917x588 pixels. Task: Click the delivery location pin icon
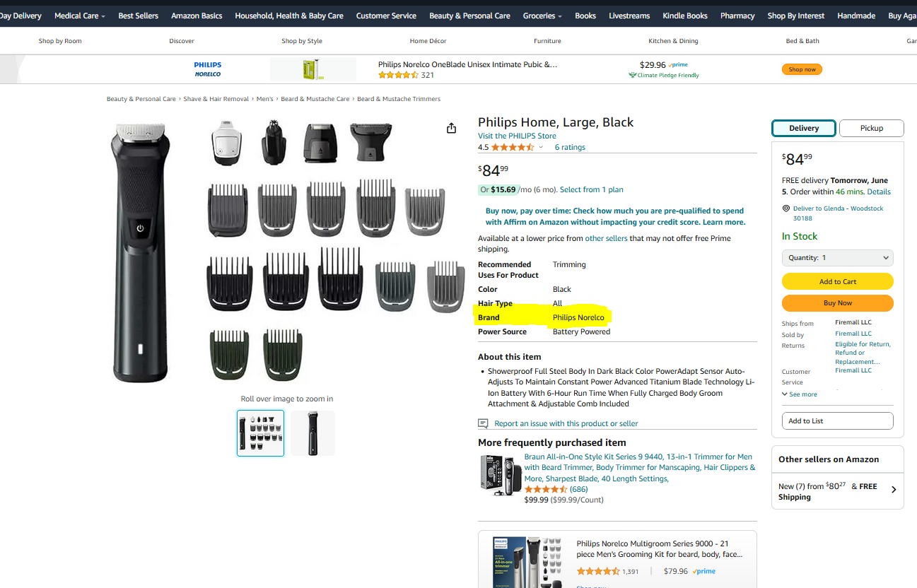[786, 208]
